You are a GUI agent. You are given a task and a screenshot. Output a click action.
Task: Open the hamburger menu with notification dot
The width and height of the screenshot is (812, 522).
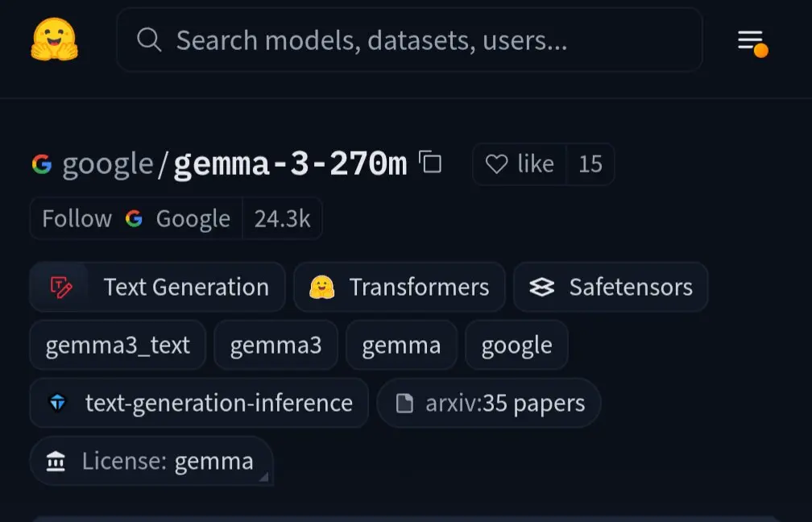(x=752, y=43)
